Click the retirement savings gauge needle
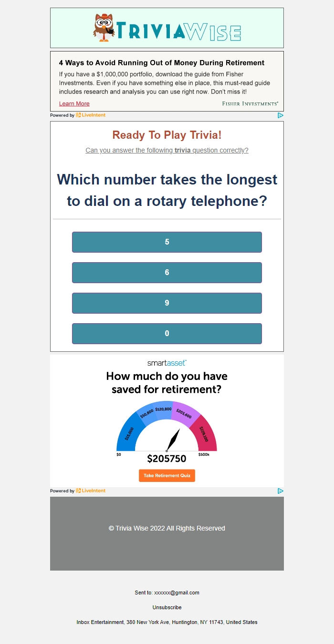Image resolution: width=334 pixels, height=644 pixels. pyautogui.click(x=173, y=440)
